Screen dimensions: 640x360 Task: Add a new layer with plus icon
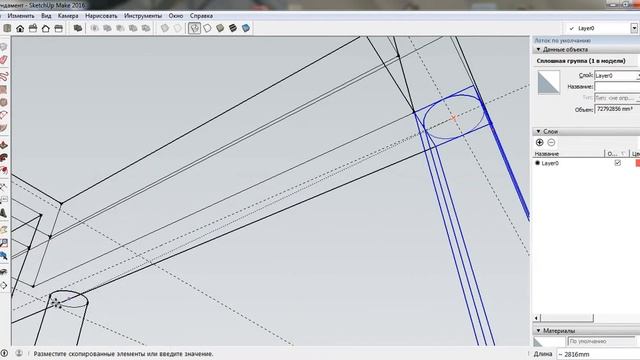539,142
